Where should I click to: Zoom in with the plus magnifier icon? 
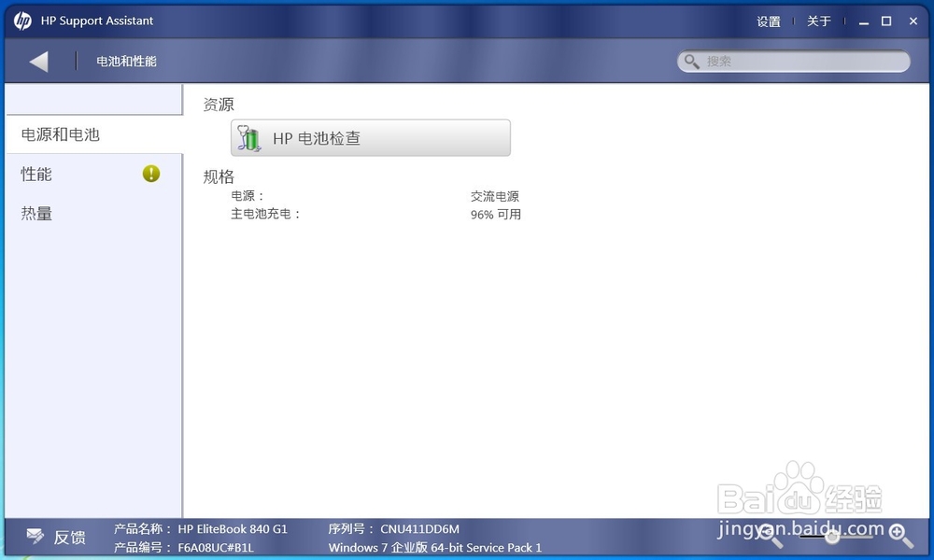[900, 536]
